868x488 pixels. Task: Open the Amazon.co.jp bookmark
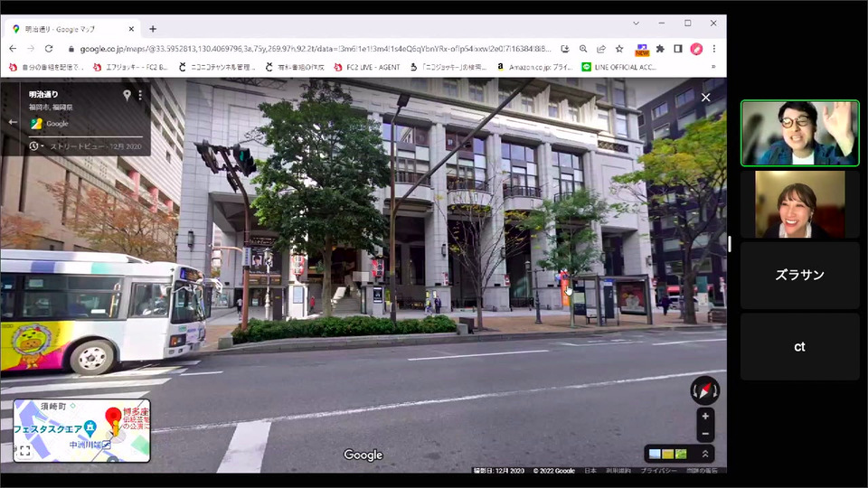pos(533,67)
